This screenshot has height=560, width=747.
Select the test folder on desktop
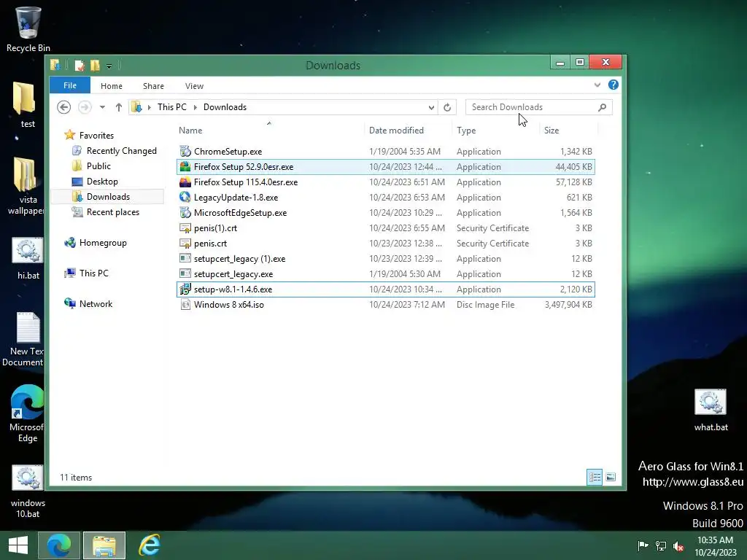tap(26, 105)
